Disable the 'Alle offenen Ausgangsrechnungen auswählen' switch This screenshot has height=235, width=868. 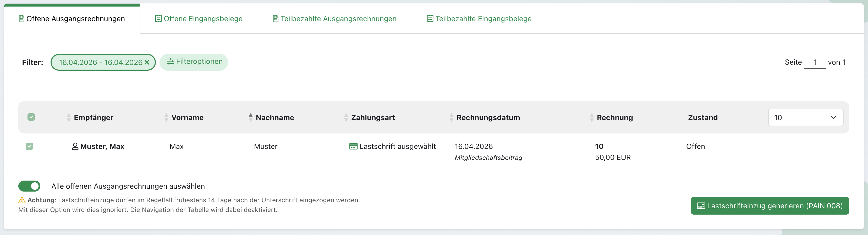pos(29,186)
